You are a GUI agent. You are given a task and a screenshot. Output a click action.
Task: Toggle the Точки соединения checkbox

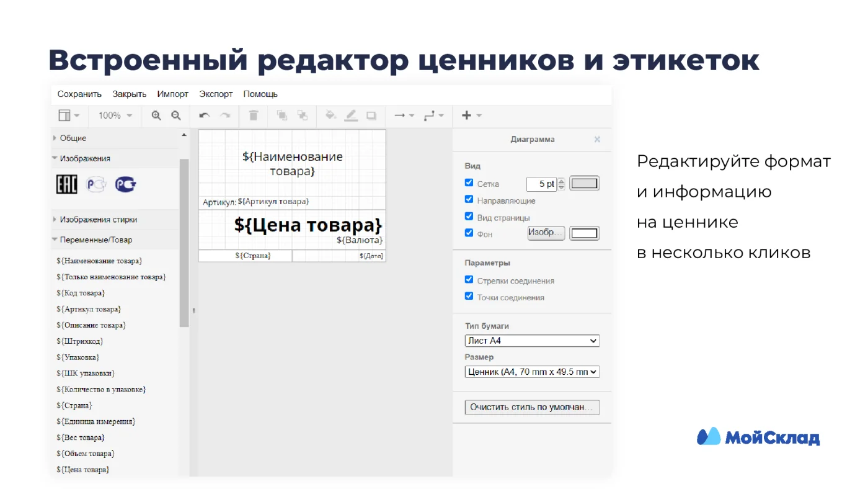coord(469,297)
